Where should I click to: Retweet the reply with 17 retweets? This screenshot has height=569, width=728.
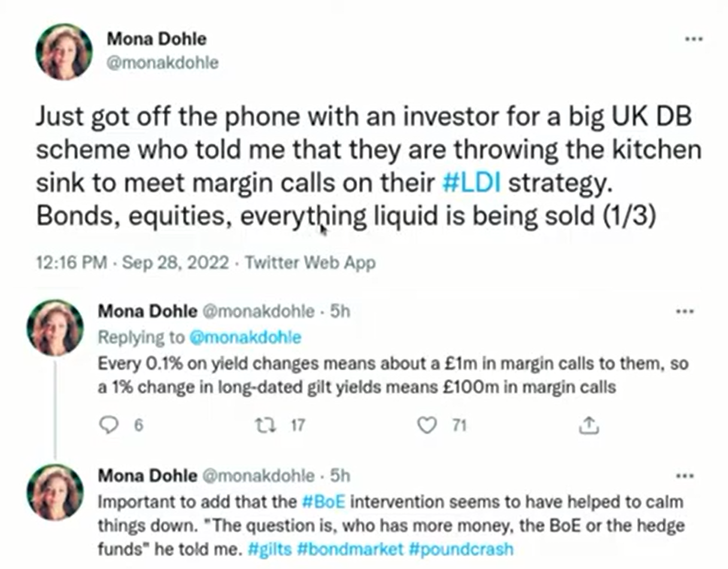point(266,425)
